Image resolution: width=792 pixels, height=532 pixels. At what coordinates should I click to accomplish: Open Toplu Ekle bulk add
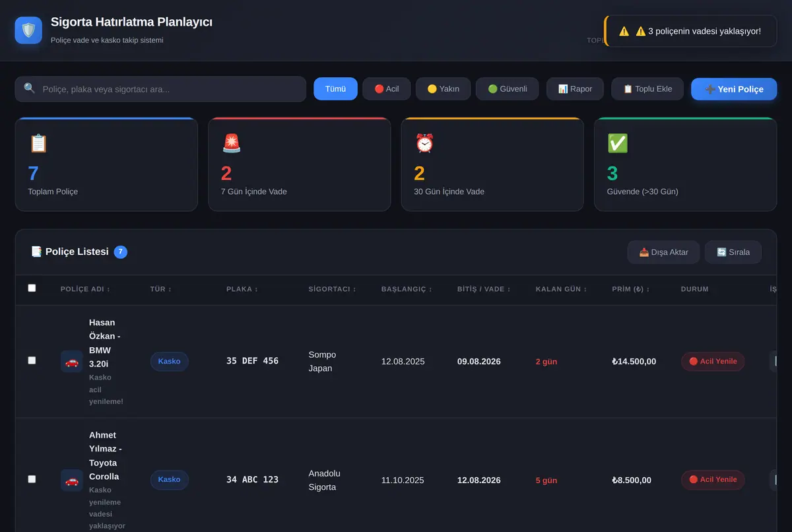coord(647,89)
